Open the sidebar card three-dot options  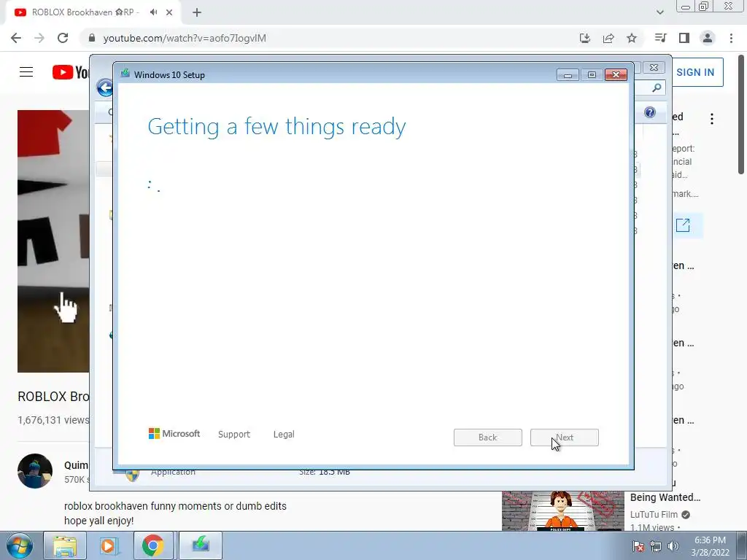(x=712, y=119)
